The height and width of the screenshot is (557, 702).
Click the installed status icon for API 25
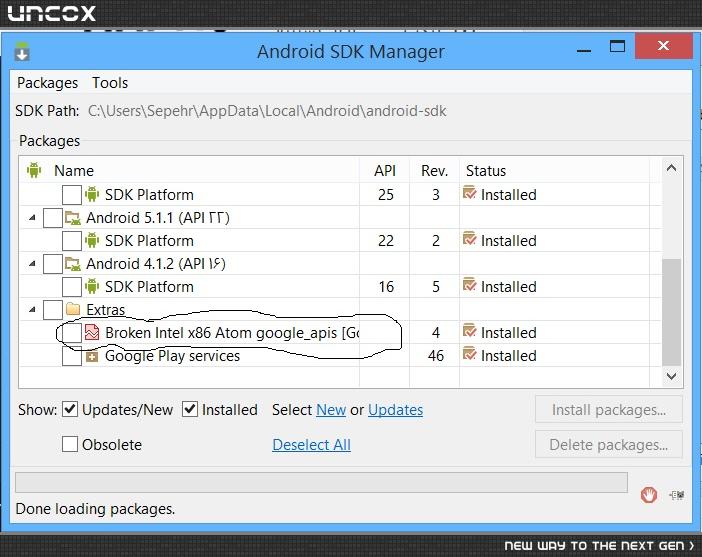(x=470, y=193)
